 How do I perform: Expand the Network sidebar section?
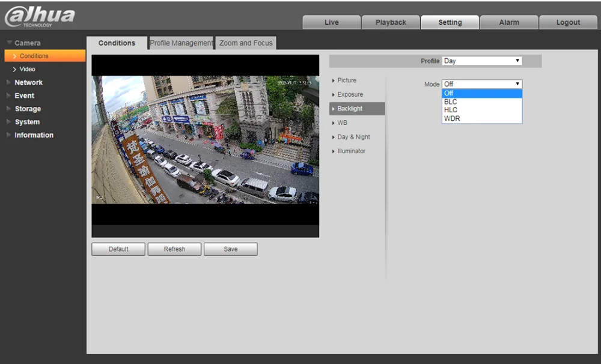28,82
